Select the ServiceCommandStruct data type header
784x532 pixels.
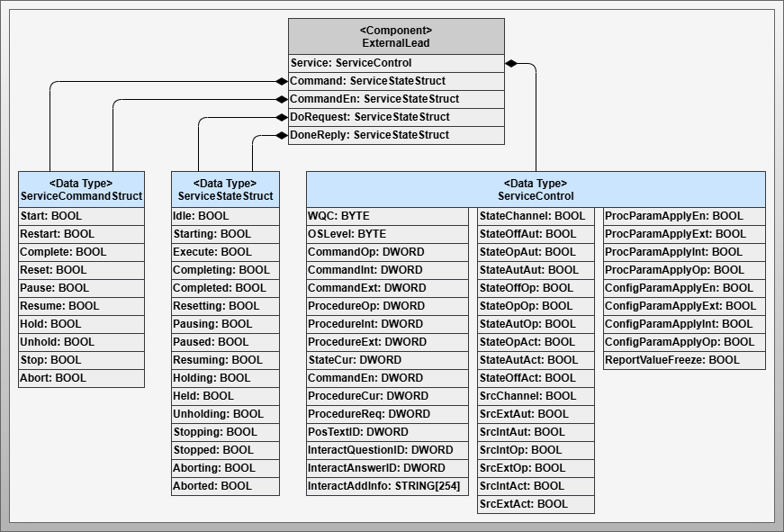pyautogui.click(x=81, y=190)
